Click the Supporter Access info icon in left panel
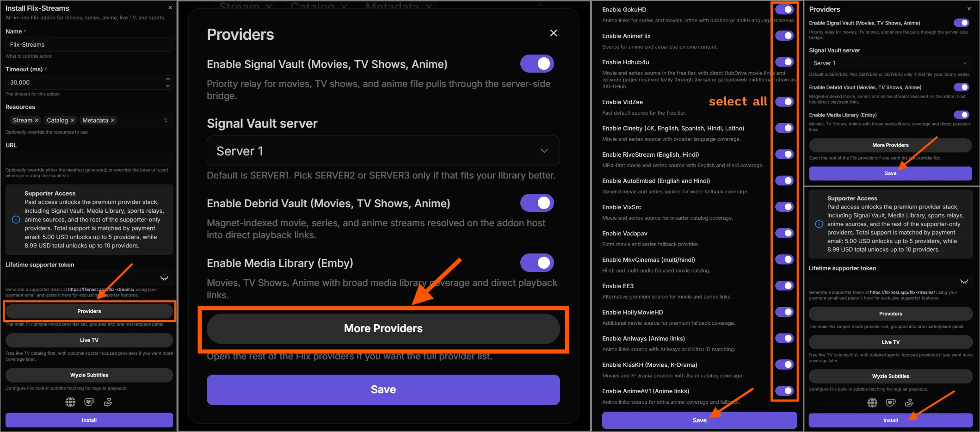 (x=16, y=220)
